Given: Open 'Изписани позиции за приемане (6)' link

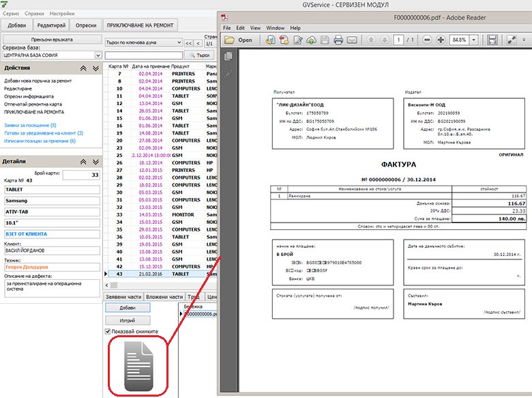Looking at the screenshot, I should pyautogui.click(x=40, y=141).
